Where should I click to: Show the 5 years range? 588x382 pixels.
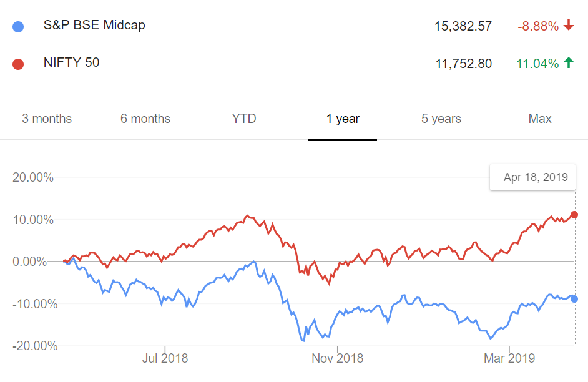441,119
